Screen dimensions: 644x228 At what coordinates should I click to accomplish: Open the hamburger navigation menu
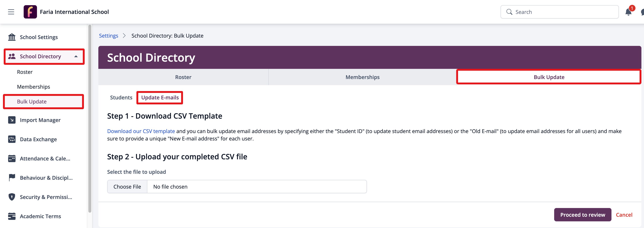click(x=11, y=12)
